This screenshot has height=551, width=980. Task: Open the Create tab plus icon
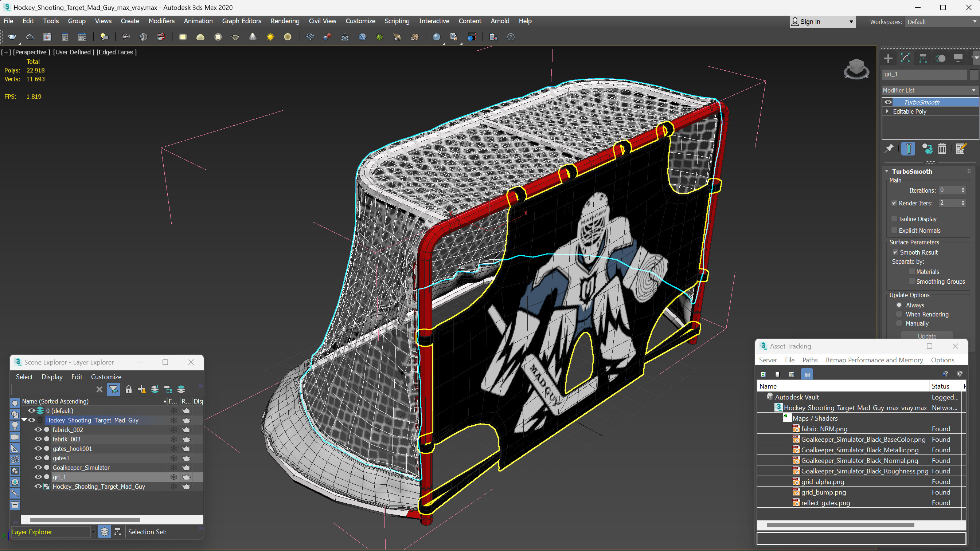pyautogui.click(x=888, y=58)
